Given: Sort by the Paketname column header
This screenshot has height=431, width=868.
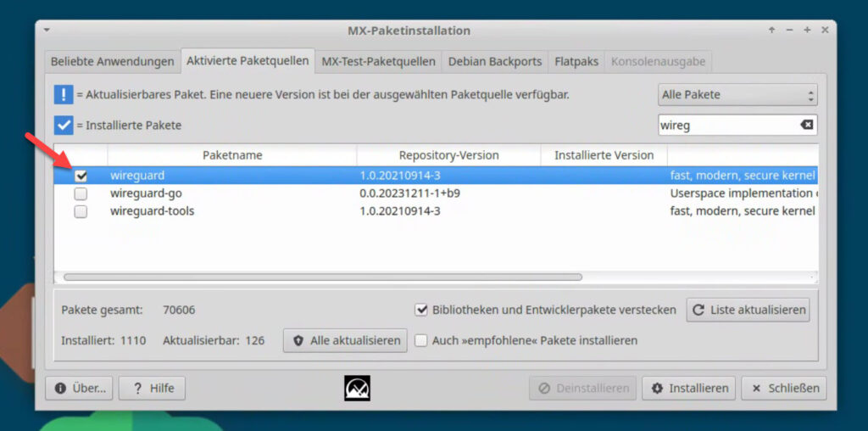Looking at the screenshot, I should click(x=231, y=155).
